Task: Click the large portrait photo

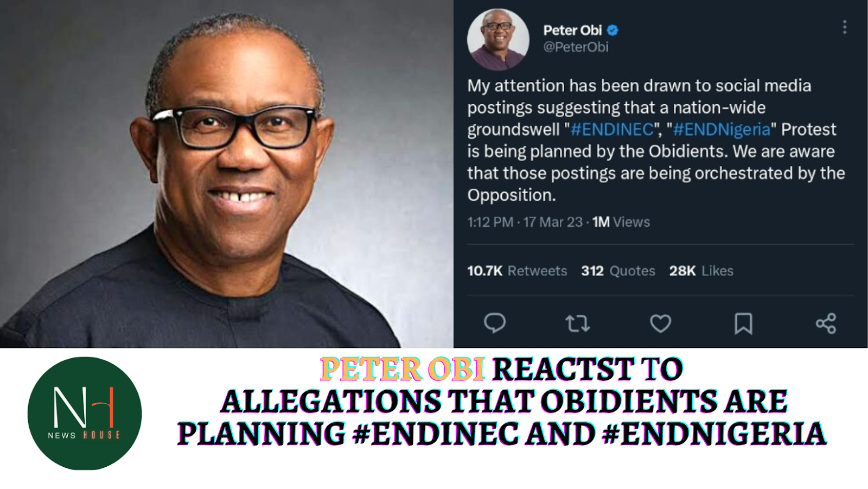Action: [x=227, y=174]
